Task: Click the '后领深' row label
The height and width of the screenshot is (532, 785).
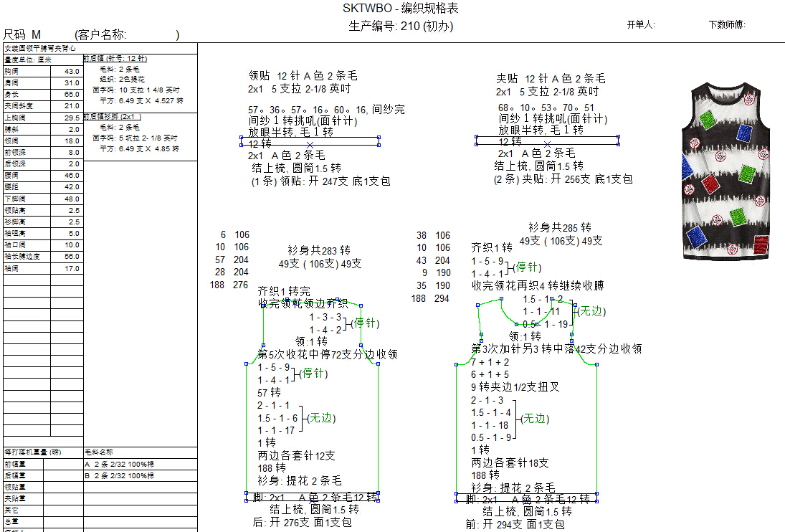Action: pos(15,163)
